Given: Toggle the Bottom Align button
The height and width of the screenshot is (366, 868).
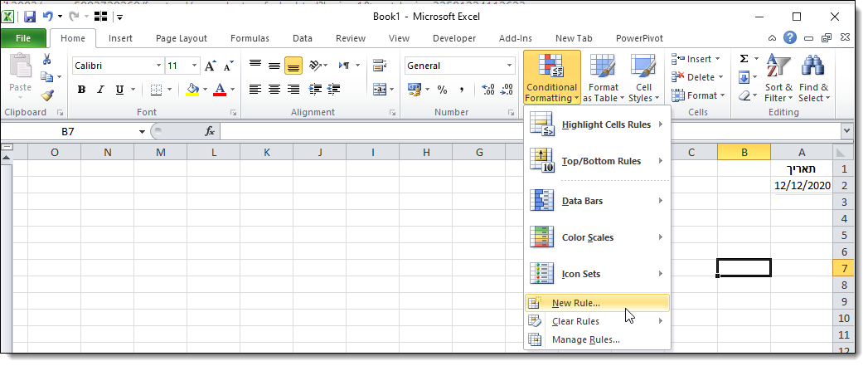Looking at the screenshot, I should [x=293, y=66].
